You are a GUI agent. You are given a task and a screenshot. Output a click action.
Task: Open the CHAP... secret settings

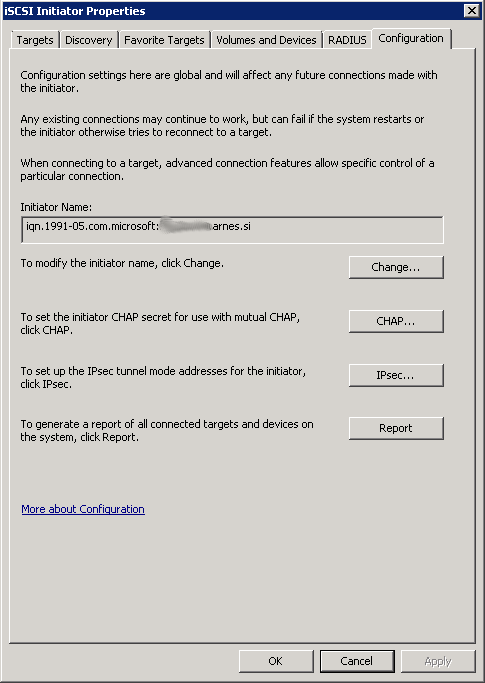point(396,321)
